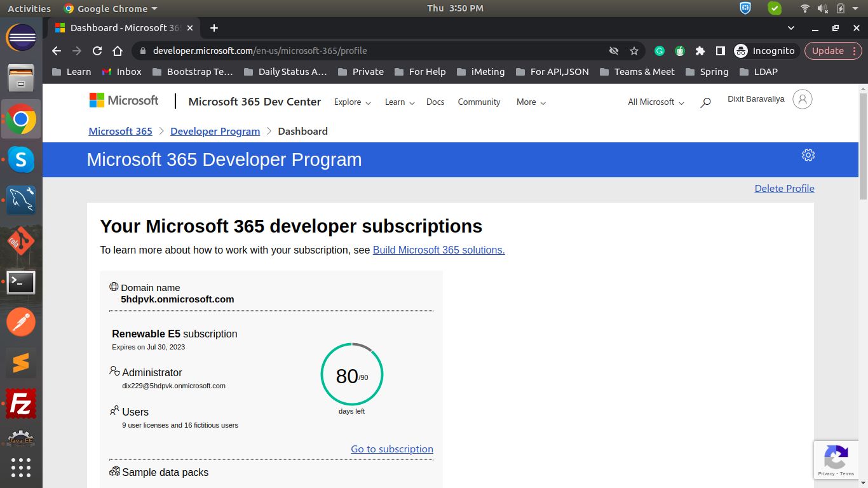
Task: Go back to the previous page
Action: point(57,51)
